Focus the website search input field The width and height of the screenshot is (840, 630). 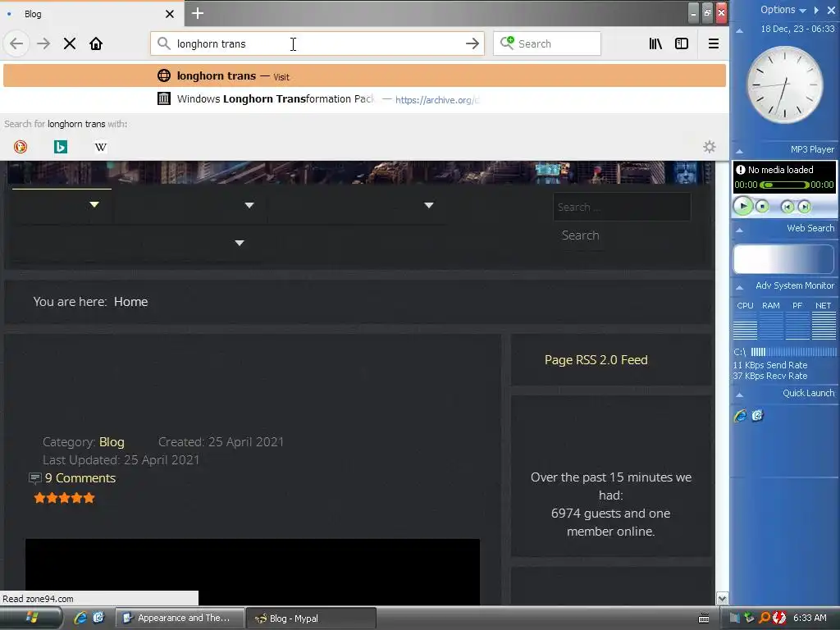[622, 207]
